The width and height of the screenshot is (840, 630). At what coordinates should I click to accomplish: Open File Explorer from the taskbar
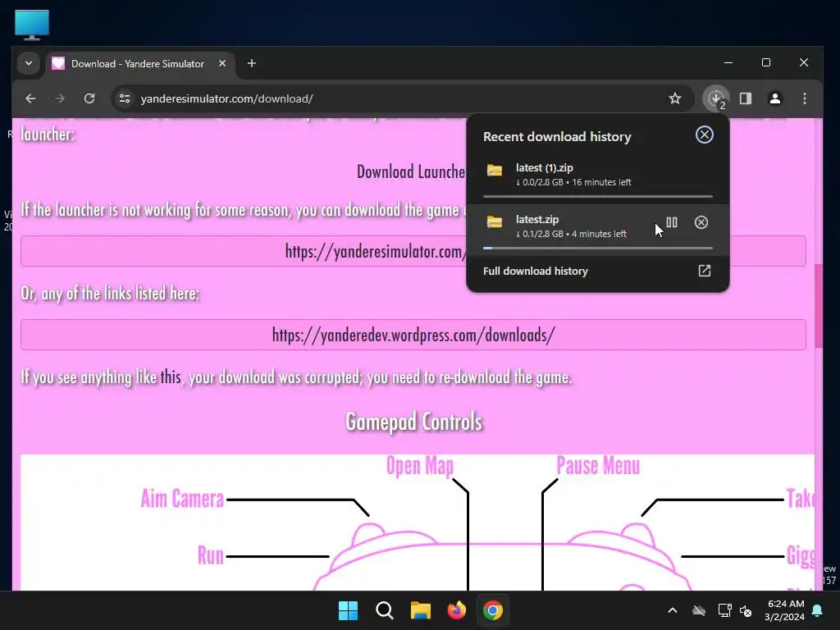click(x=421, y=610)
